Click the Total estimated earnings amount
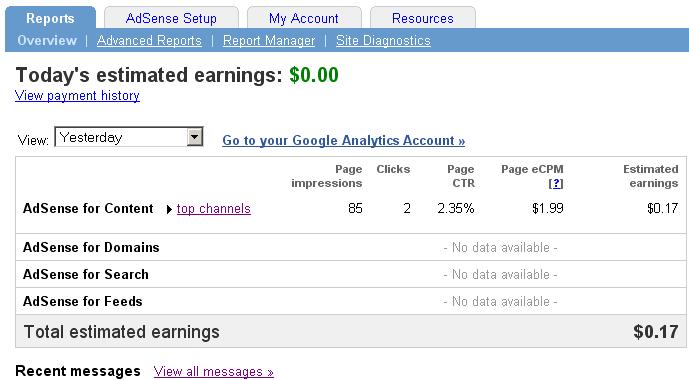The image size is (689, 380). click(656, 332)
